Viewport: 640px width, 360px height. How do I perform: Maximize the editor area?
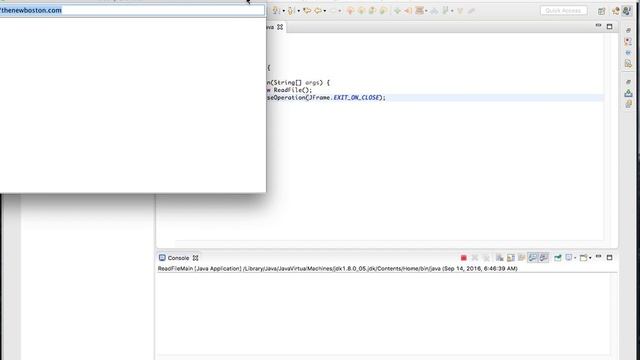click(x=609, y=27)
